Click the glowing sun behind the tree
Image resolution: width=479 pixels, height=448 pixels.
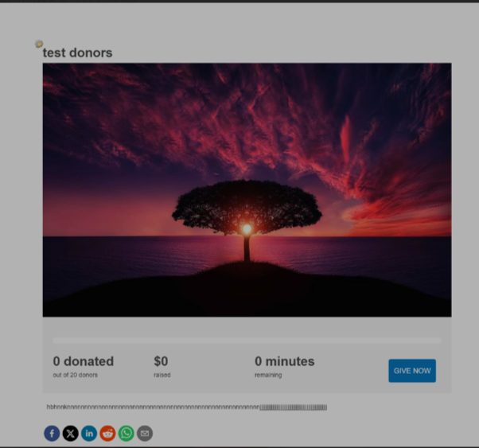pos(247,228)
